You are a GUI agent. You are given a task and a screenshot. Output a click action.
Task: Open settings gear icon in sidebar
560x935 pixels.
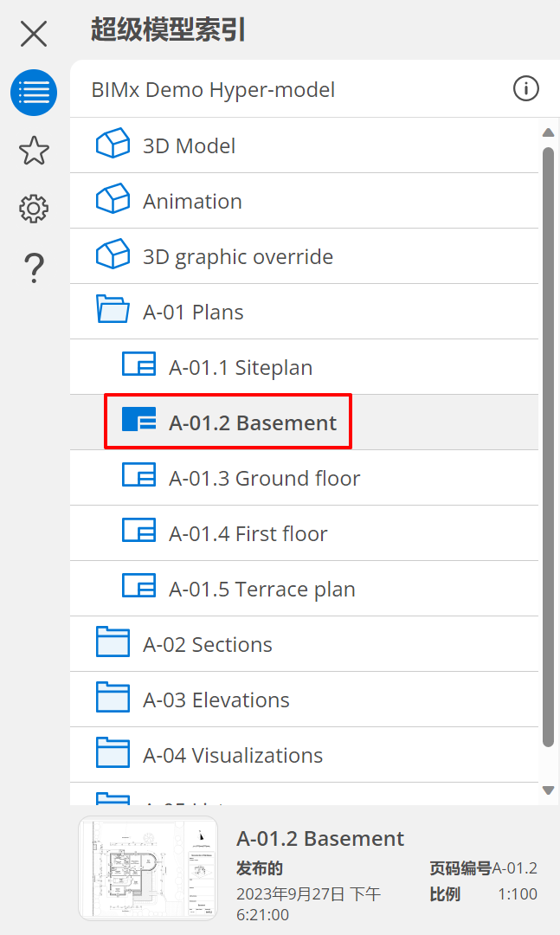(x=34, y=209)
